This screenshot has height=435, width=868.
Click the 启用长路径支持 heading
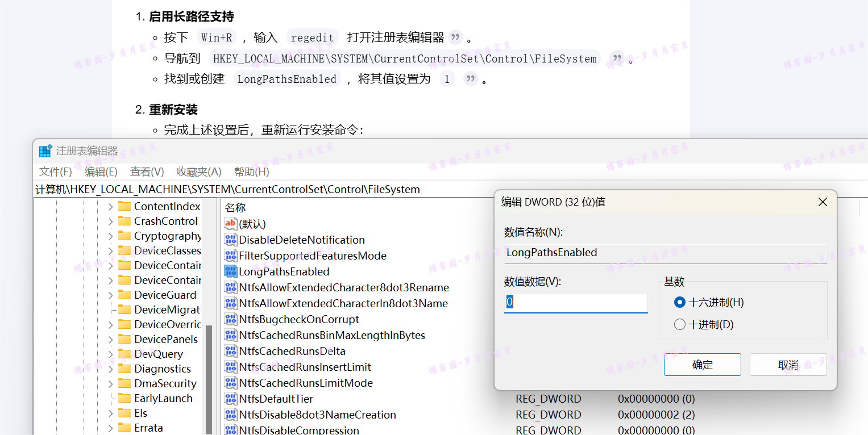pos(192,16)
